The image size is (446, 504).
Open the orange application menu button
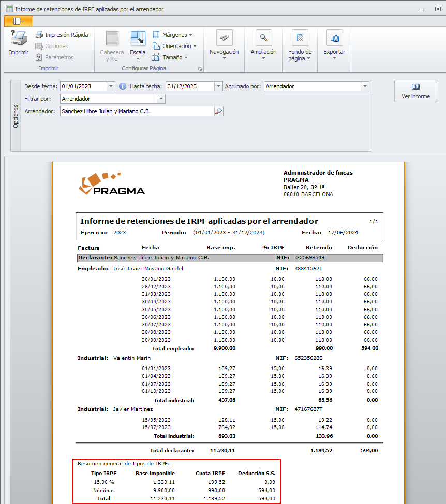(x=18, y=21)
